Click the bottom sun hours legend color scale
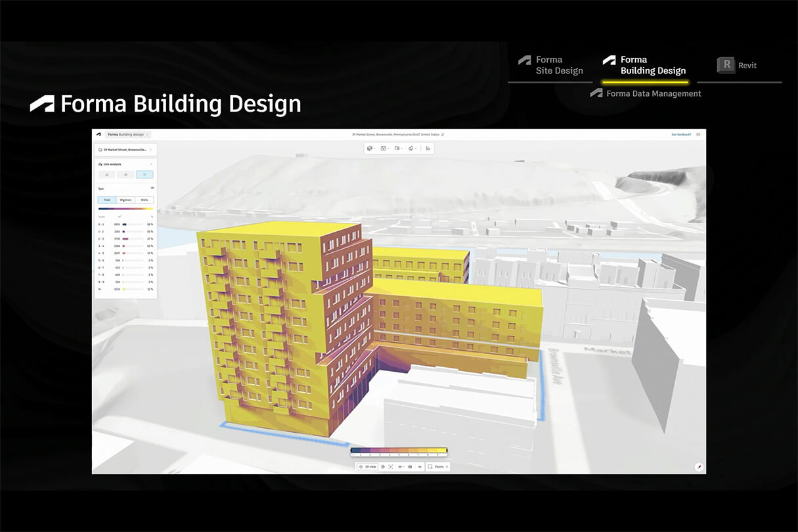Viewport: 798px width, 532px height. (x=399, y=451)
